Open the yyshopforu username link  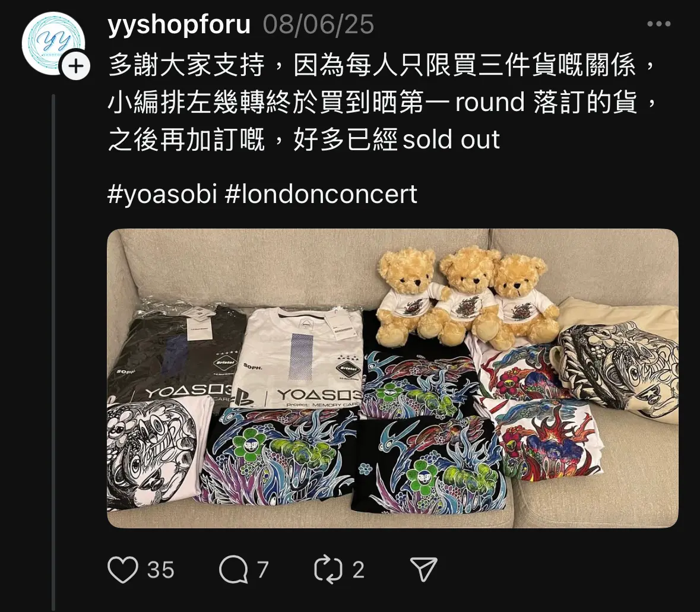179,24
